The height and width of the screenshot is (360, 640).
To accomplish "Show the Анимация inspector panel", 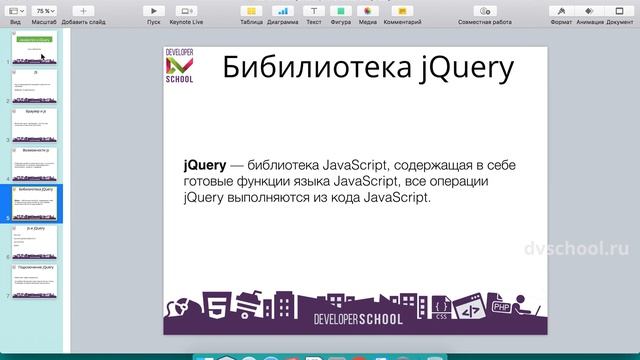I will coord(589,11).
